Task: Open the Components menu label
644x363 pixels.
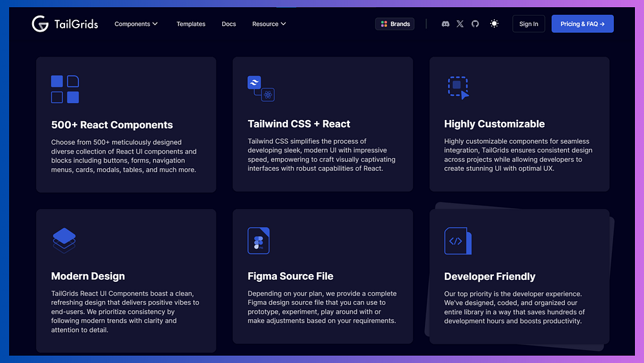Action: [132, 24]
